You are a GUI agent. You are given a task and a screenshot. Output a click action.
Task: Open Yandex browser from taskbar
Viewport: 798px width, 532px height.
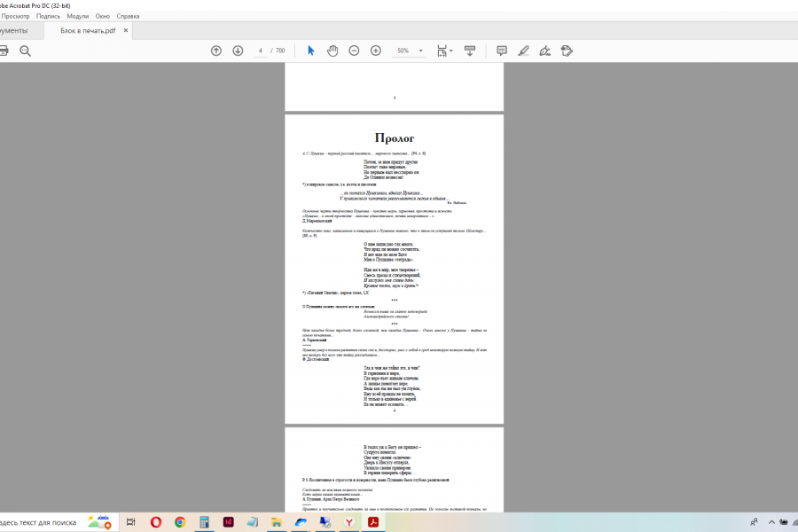[x=349, y=522]
